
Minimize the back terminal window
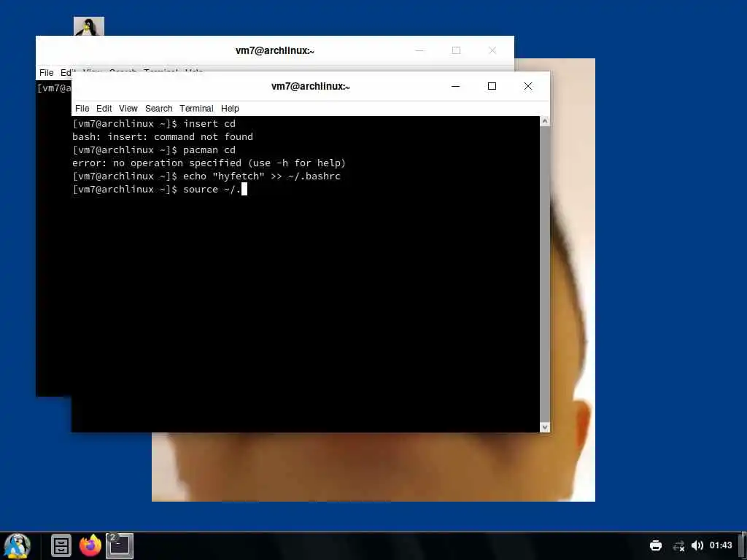[x=419, y=50]
